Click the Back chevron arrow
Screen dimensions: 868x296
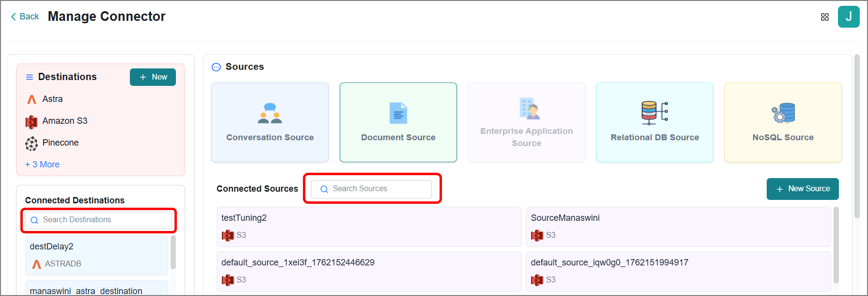tap(13, 16)
